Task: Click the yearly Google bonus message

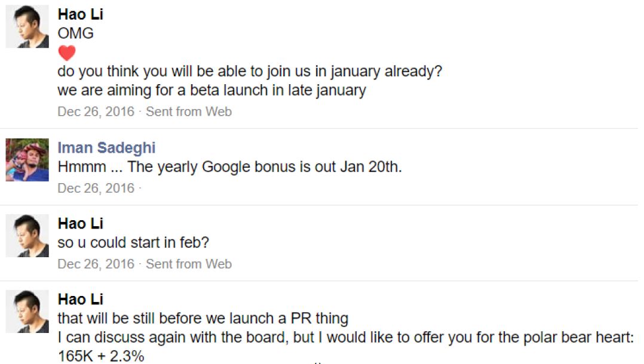Action: coord(230,167)
